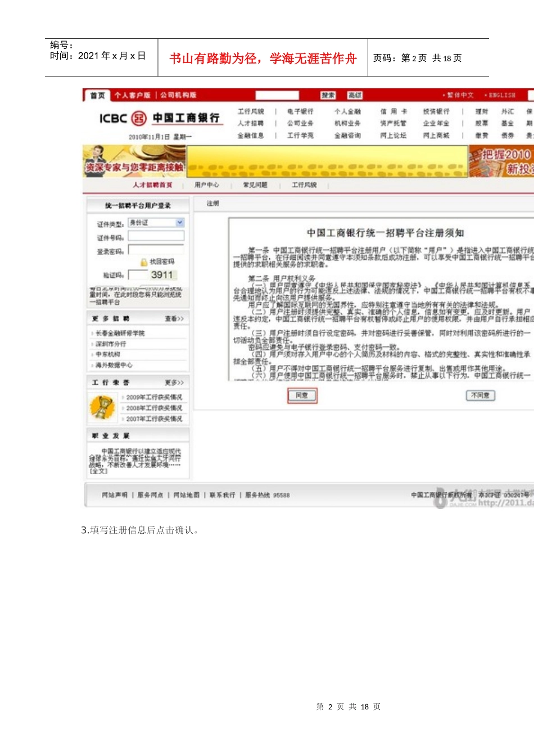Open 网上商城 in the header navigation
Image resolution: width=534 pixels, height=756 pixels.
click(x=436, y=136)
